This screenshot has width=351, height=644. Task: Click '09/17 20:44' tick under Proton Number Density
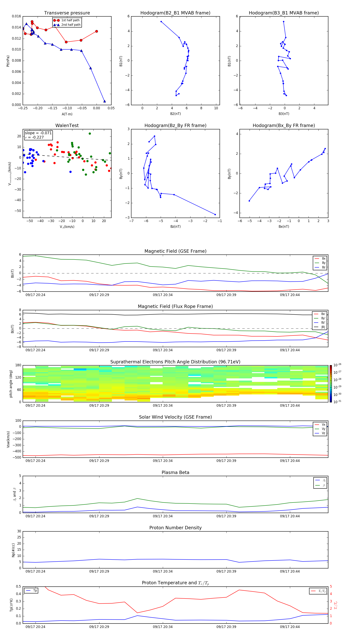pyautogui.click(x=290, y=571)
